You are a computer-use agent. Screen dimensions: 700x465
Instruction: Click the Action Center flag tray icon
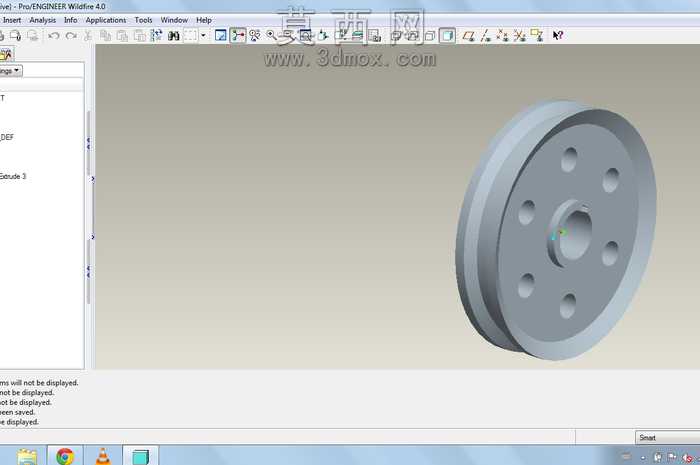671,457
